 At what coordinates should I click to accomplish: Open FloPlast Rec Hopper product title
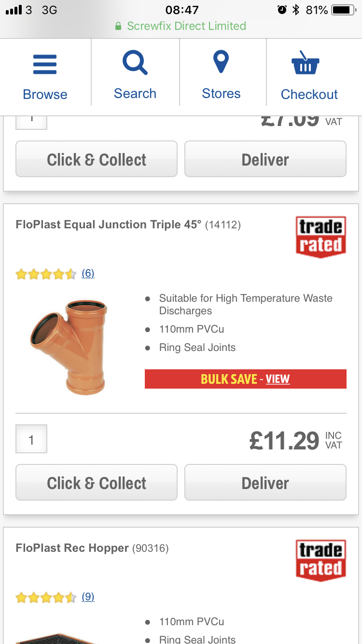click(72, 548)
